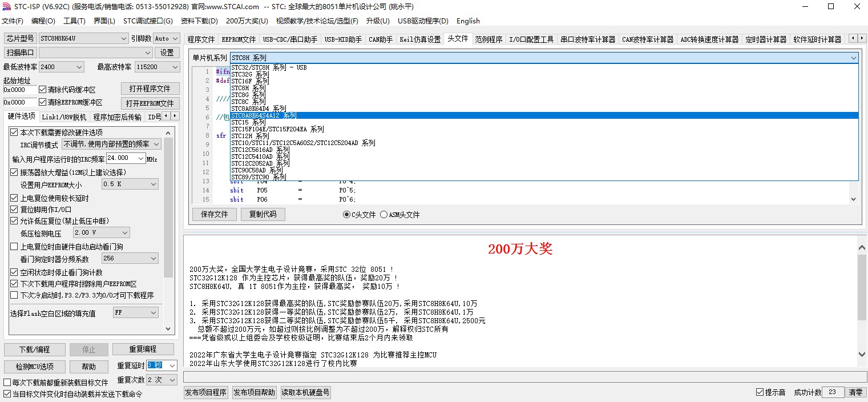
Task: Toggle 下次下载用户程序时擦除用户EEPROM区
Action: [14, 284]
